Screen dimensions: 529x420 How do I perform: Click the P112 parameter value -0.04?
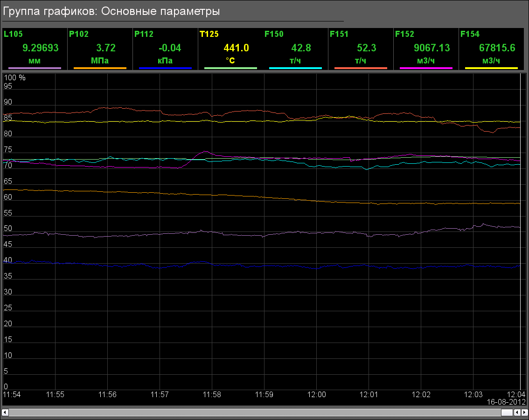point(170,48)
